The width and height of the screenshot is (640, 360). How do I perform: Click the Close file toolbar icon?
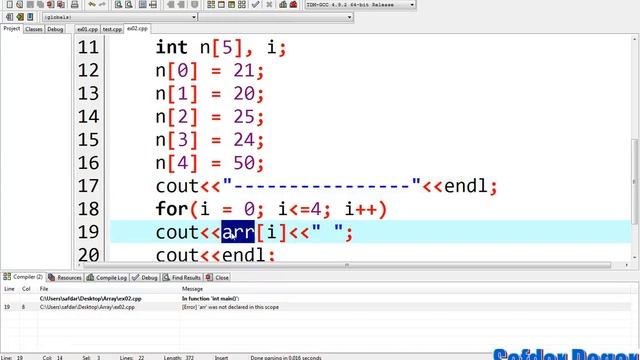point(51,4)
